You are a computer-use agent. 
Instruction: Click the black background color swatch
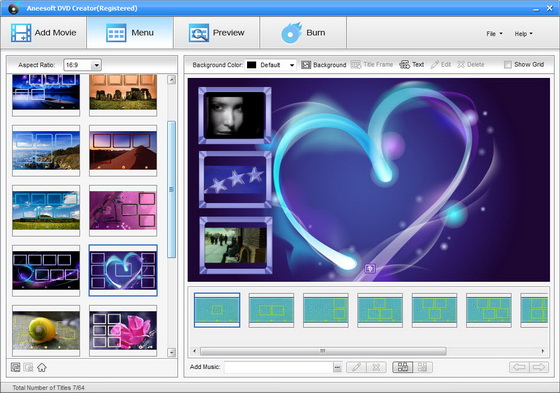pyautogui.click(x=252, y=65)
